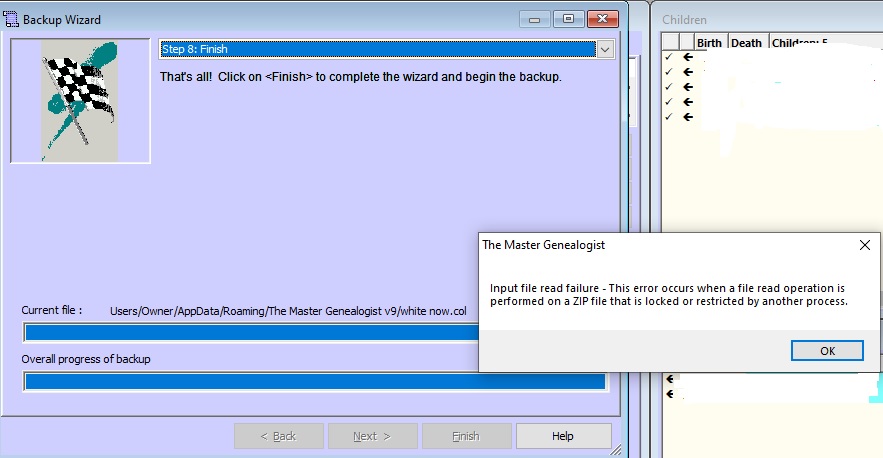Click the Children count column header
Viewport: 883px width, 458px height.
tap(800, 43)
